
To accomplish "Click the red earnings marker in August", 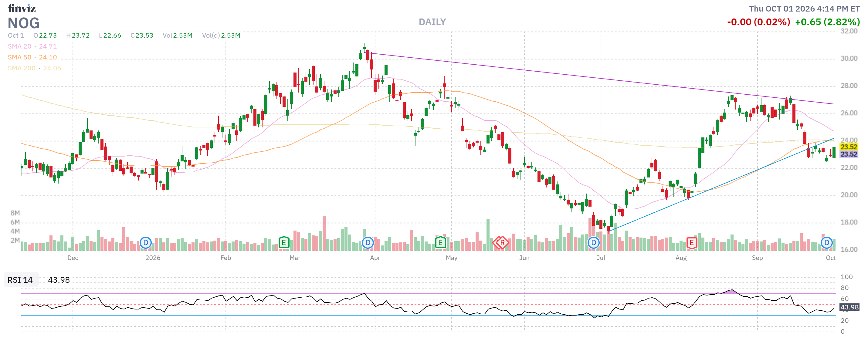I will (x=691, y=243).
